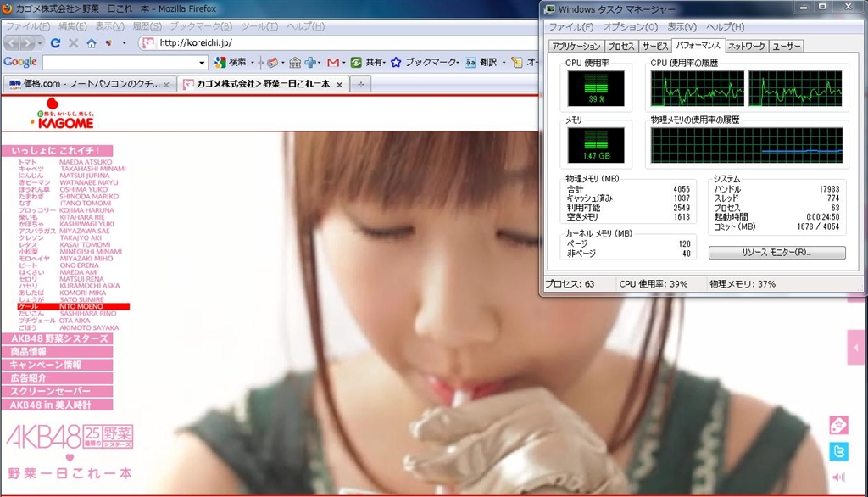868x497 pixels.
Task: Toggle the page sound speaker icon
Action: pyautogui.click(x=838, y=477)
